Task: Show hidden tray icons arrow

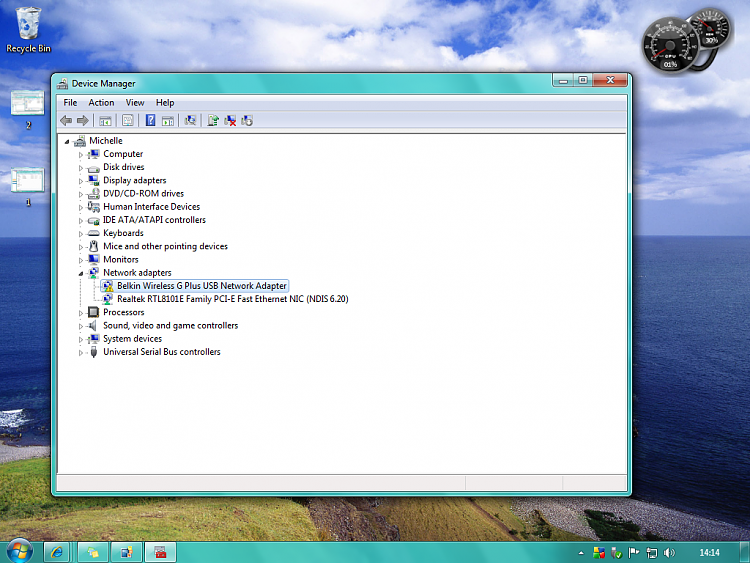Action: tap(581, 553)
